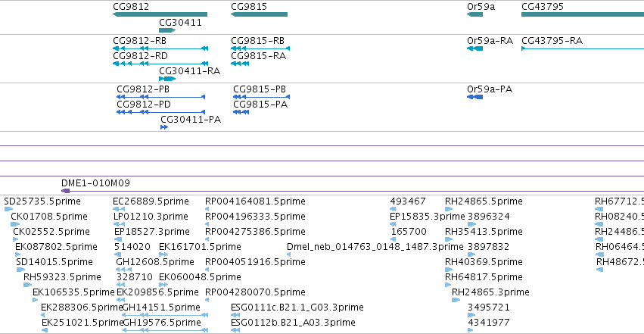Select the CG43795 gene bar

point(583,14)
